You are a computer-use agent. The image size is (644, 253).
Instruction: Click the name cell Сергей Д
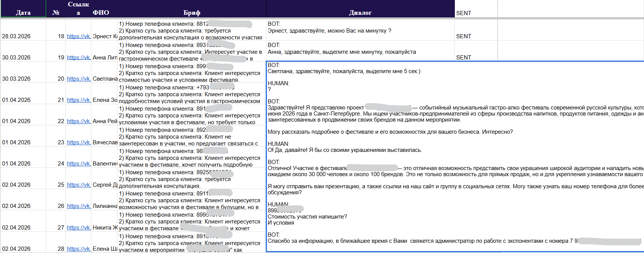104,178
